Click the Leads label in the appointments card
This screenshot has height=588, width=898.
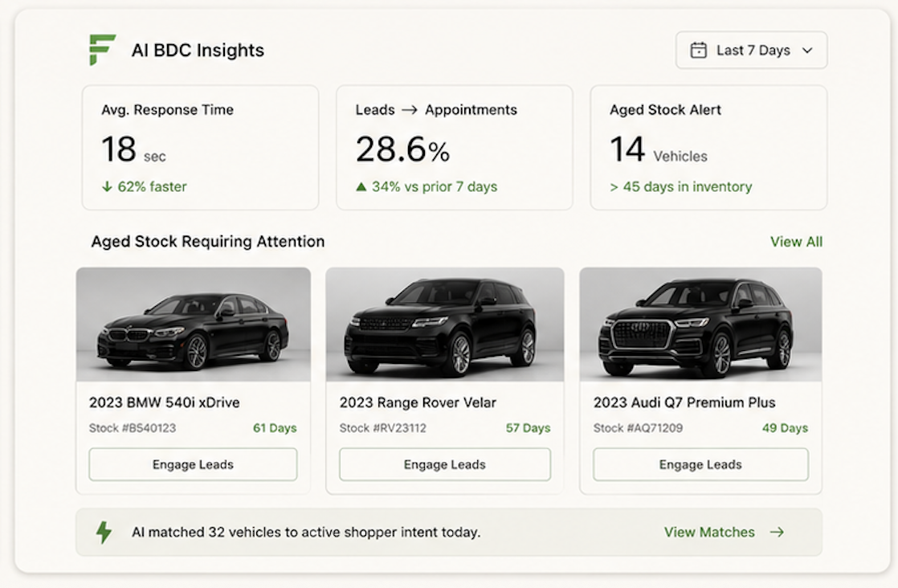coord(375,110)
